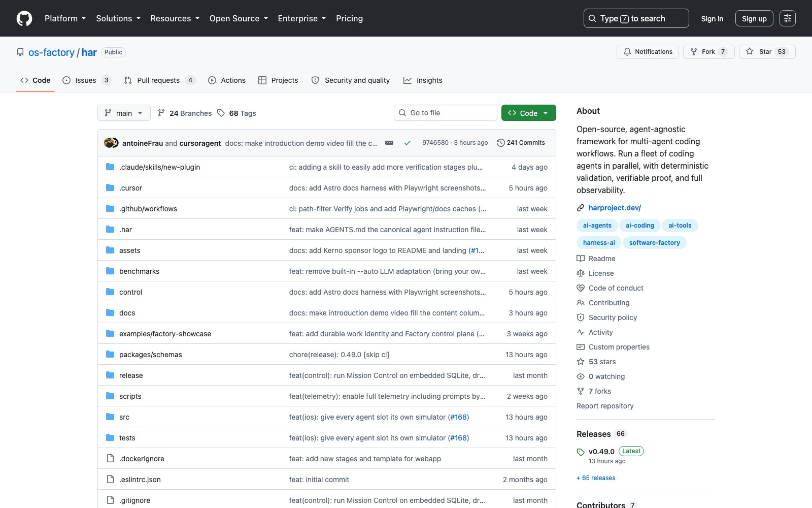Click the .eslintrc.json file icon
Viewport: 812px width, 508px height.
(110, 479)
